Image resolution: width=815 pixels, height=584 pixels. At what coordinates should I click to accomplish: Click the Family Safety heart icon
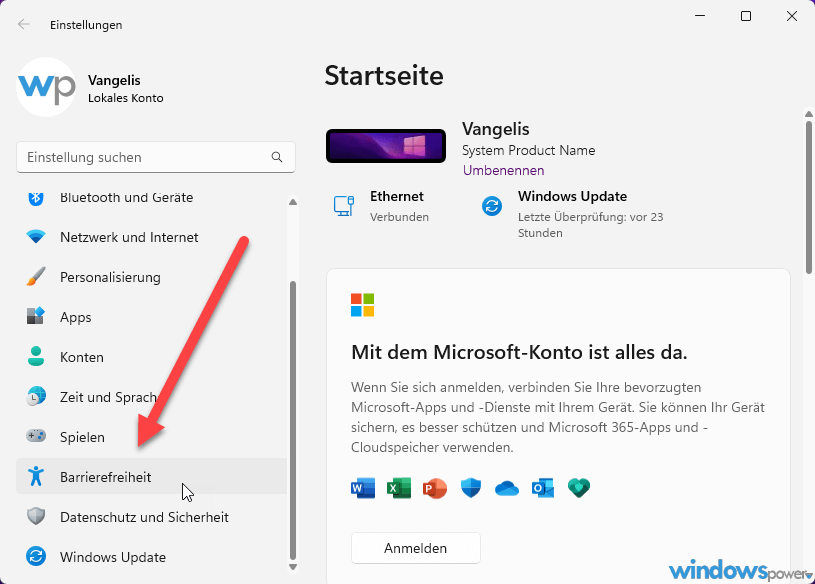coord(579,488)
